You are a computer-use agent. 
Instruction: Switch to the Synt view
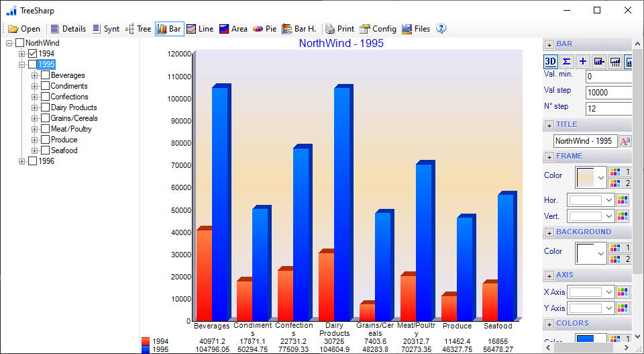[105, 29]
